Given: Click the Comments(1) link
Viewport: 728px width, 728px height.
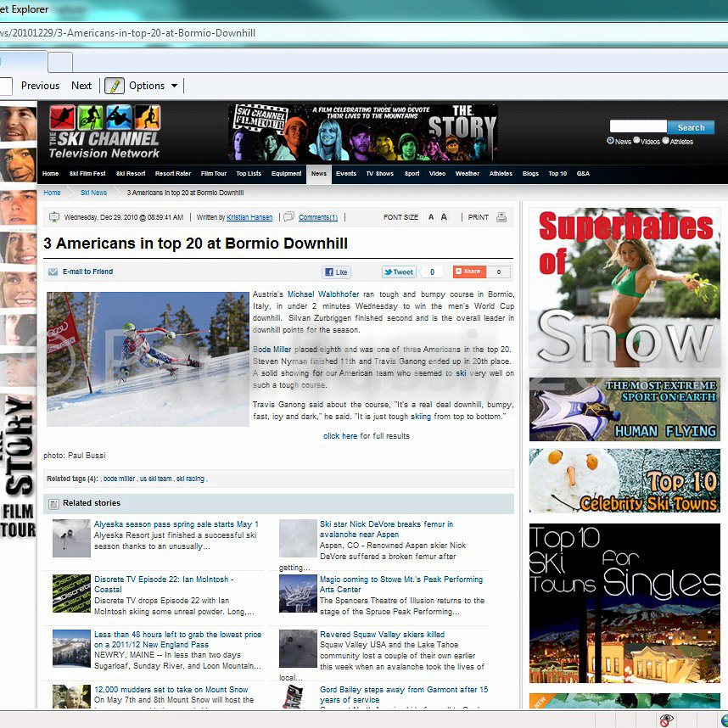Looking at the screenshot, I should [318, 217].
